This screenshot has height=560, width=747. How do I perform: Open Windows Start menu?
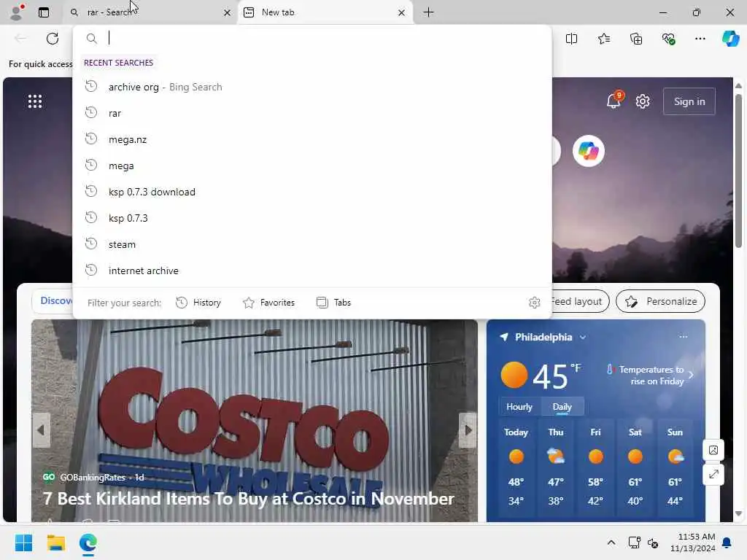point(23,542)
